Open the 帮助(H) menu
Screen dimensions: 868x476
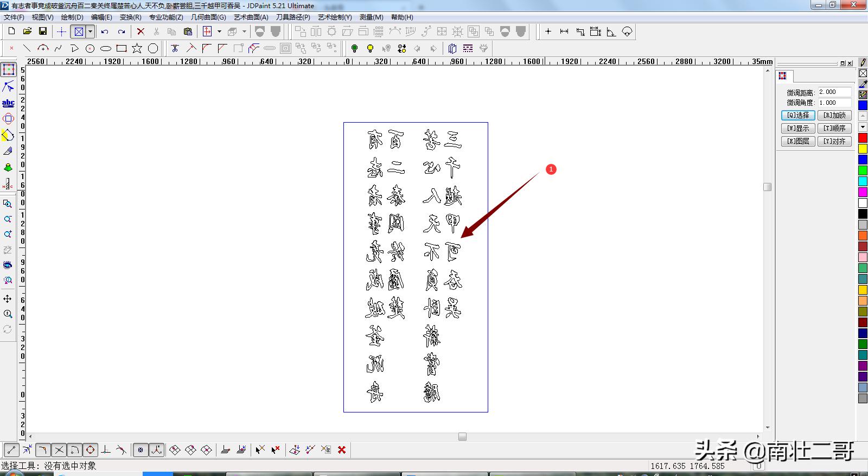(402, 17)
